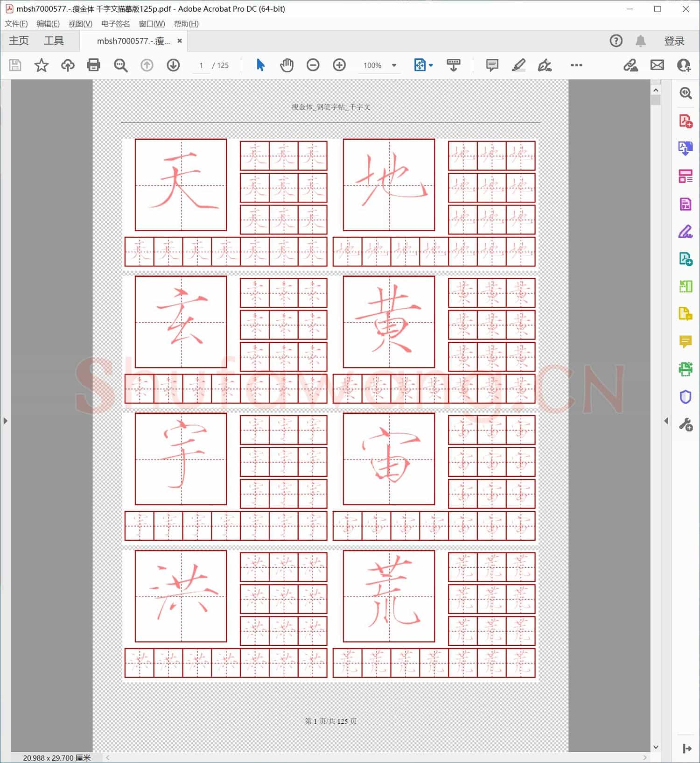
Task: Click the 登录 sign-in button
Action: pos(674,41)
